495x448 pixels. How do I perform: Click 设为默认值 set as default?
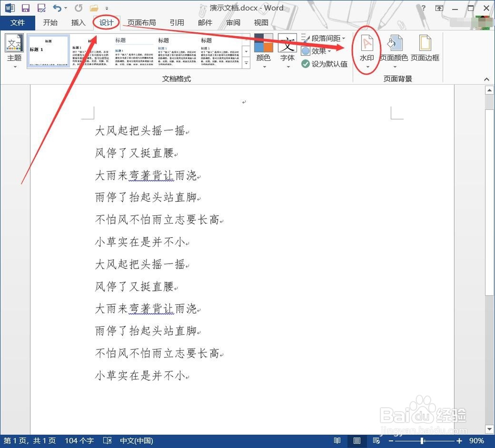coord(324,64)
